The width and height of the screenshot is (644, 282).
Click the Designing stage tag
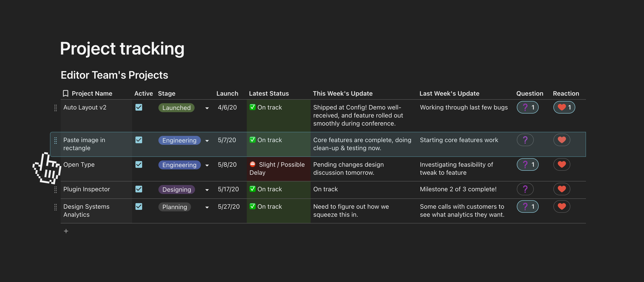(177, 189)
